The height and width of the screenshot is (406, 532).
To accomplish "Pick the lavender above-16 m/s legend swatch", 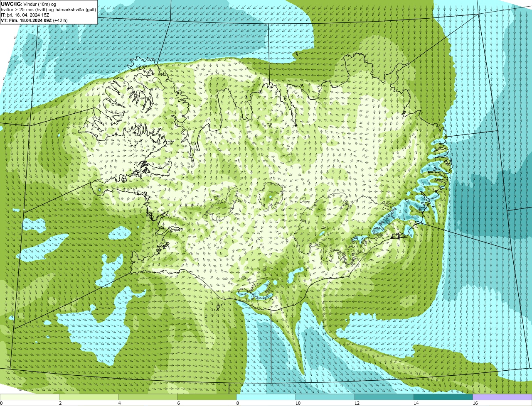I will point(502,397).
